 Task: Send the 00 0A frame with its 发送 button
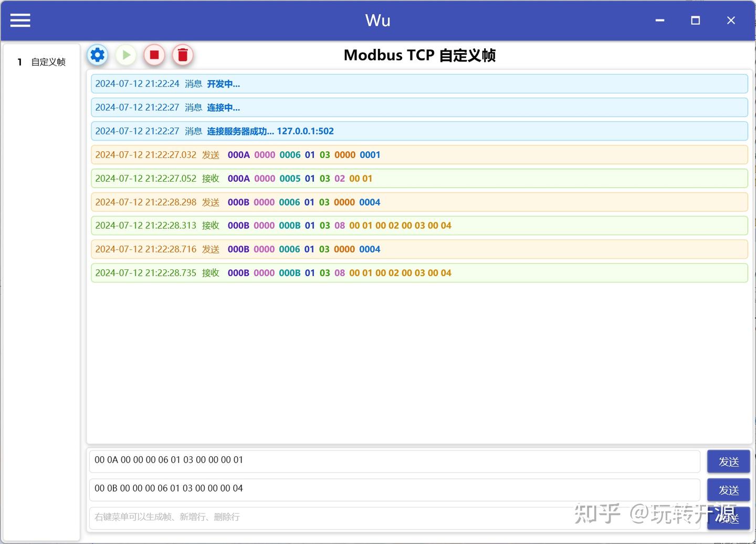(x=728, y=462)
